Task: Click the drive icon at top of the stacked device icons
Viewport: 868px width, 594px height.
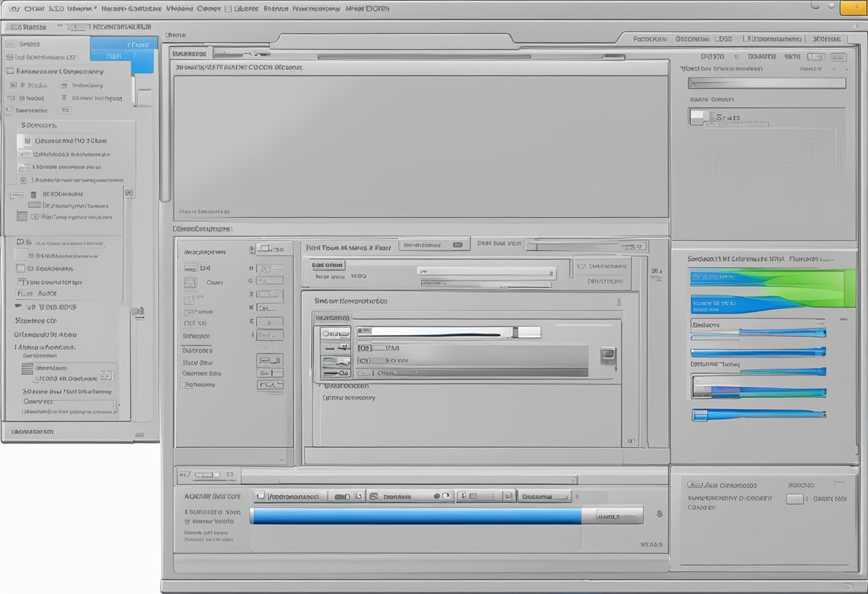Action: pyautogui.click(x=334, y=333)
